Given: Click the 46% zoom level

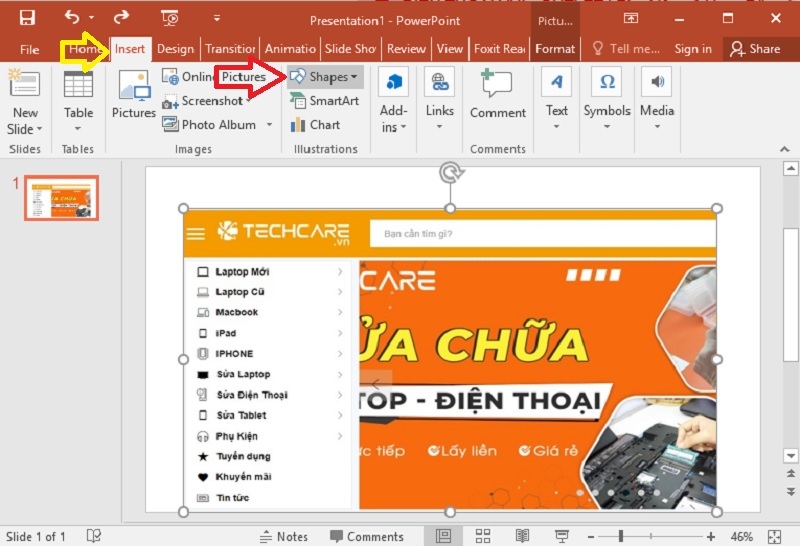Looking at the screenshot, I should coord(741,537).
